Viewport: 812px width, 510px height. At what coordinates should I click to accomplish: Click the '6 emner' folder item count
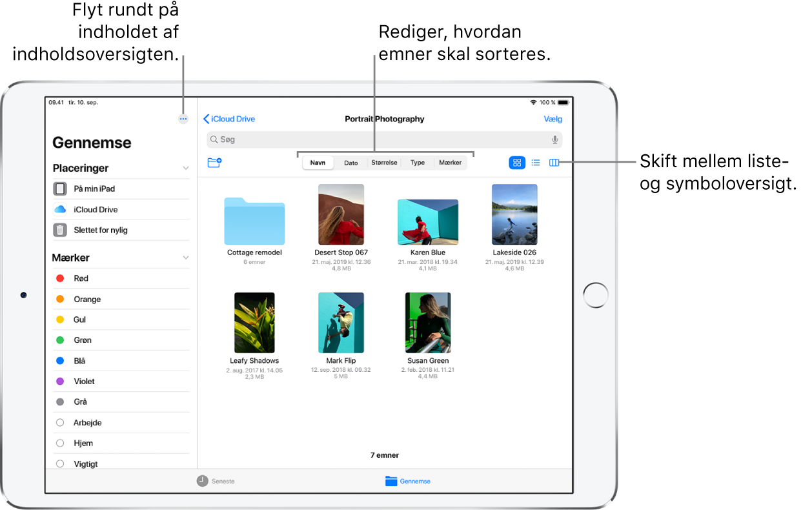[x=254, y=262]
